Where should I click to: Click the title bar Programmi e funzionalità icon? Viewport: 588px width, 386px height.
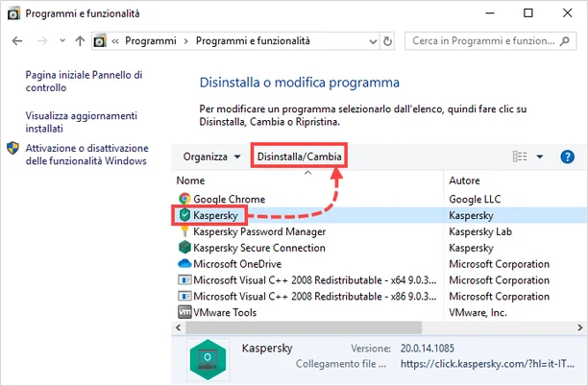14,13
